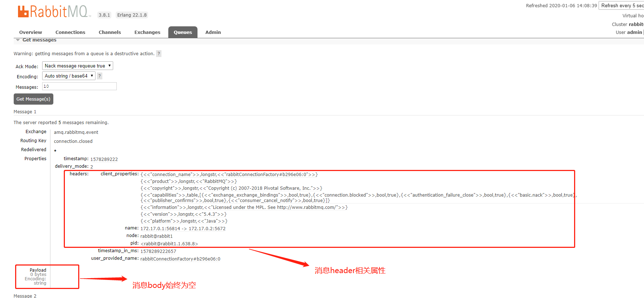This screenshot has width=644, height=298.
Task: Open help icon beside destructive action warning
Action: 159,54
